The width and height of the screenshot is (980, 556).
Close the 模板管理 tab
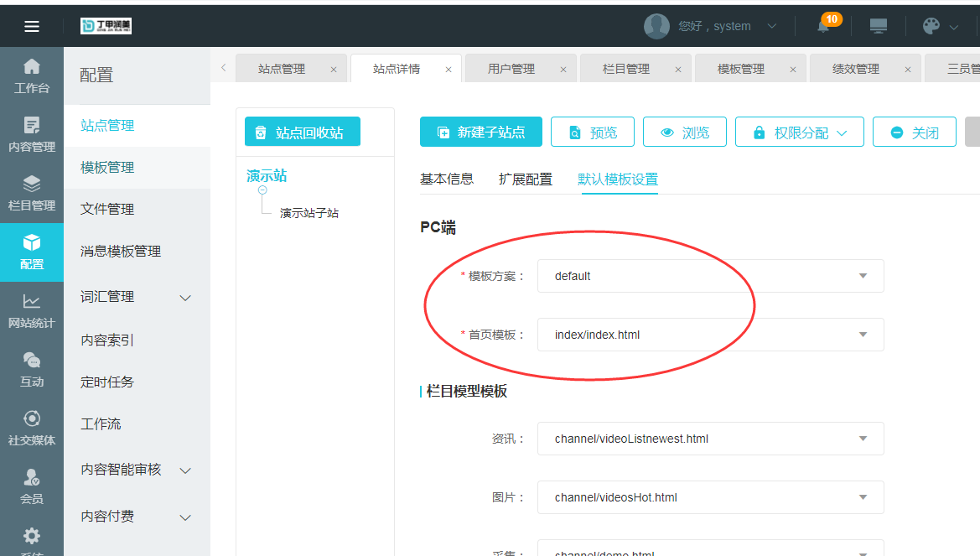(x=793, y=70)
